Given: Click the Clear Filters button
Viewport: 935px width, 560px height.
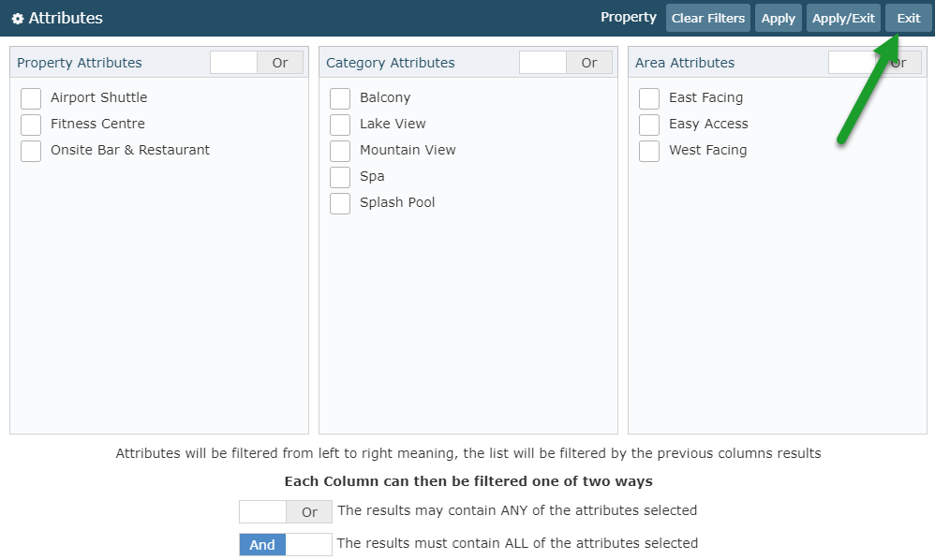Looking at the screenshot, I should pyautogui.click(x=708, y=18).
